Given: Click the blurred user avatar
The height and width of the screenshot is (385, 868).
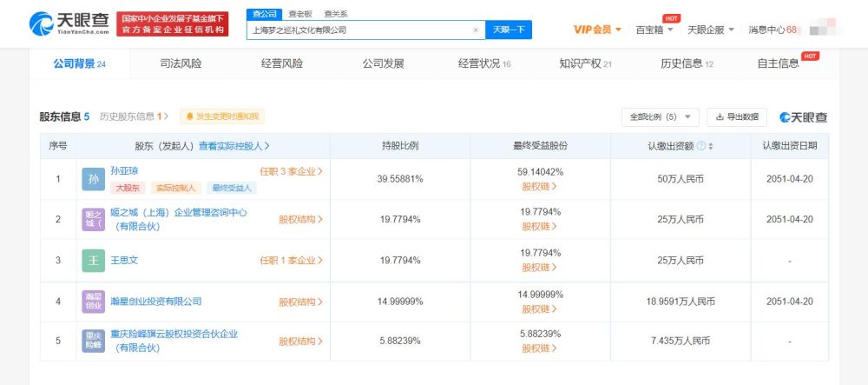Looking at the screenshot, I should [821, 29].
